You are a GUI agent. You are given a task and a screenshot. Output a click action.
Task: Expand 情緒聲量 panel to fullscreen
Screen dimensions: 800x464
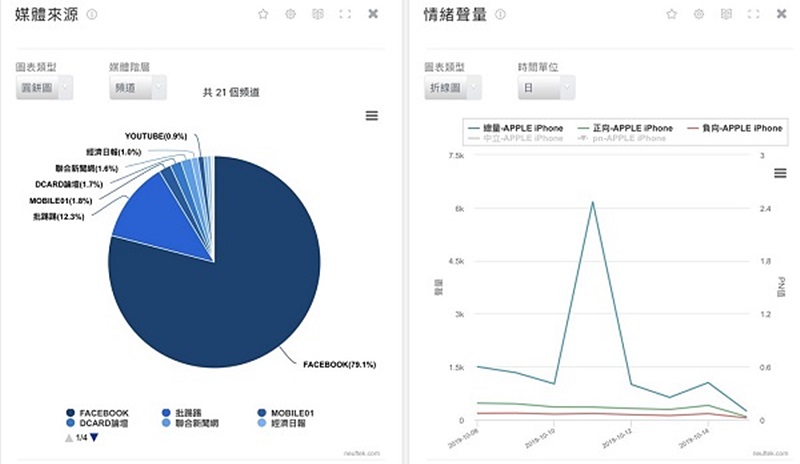click(x=754, y=14)
